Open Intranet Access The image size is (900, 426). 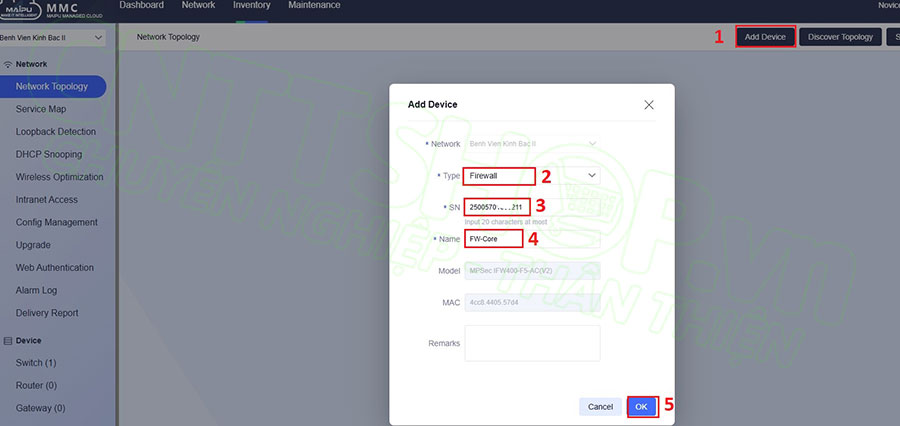click(x=46, y=200)
